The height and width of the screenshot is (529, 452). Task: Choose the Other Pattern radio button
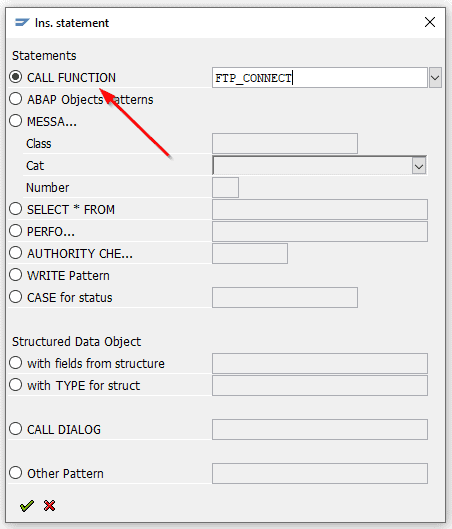(x=16, y=473)
